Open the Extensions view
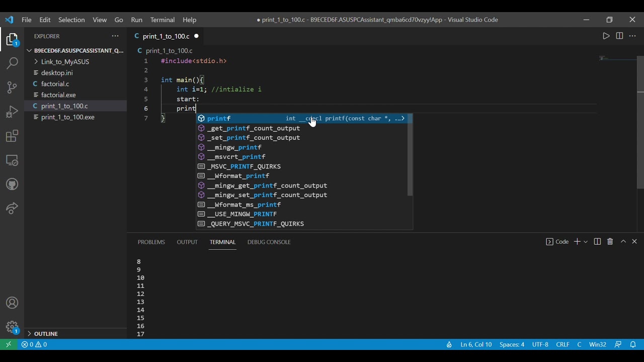The image size is (644, 362). coord(12,136)
